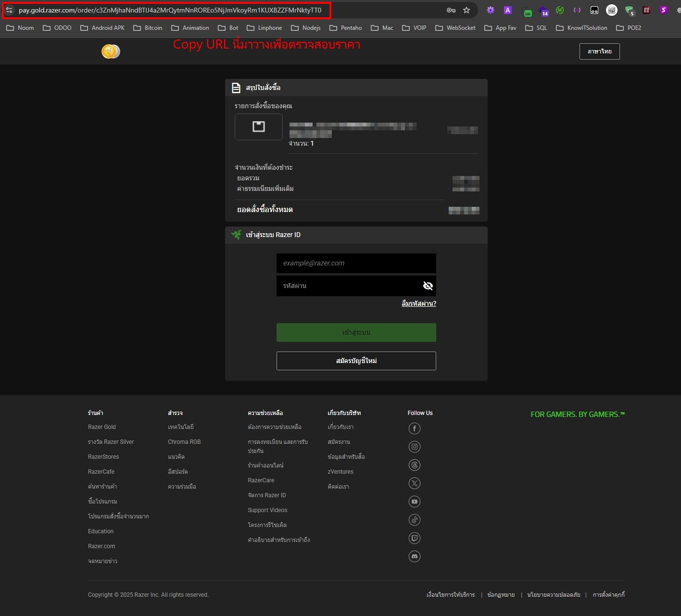Open Razer Discord server icon
Screen dimensions: 681x616
[x=415, y=556]
